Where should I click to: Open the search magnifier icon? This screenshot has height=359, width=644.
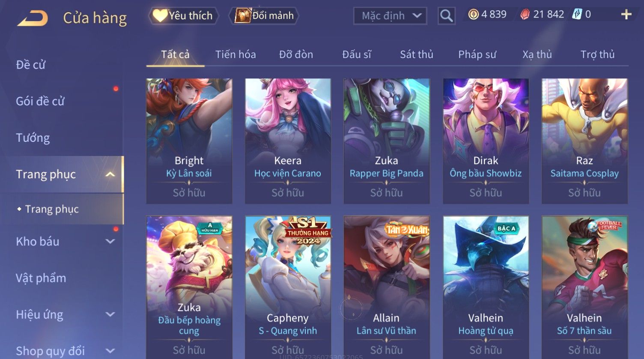[446, 16]
